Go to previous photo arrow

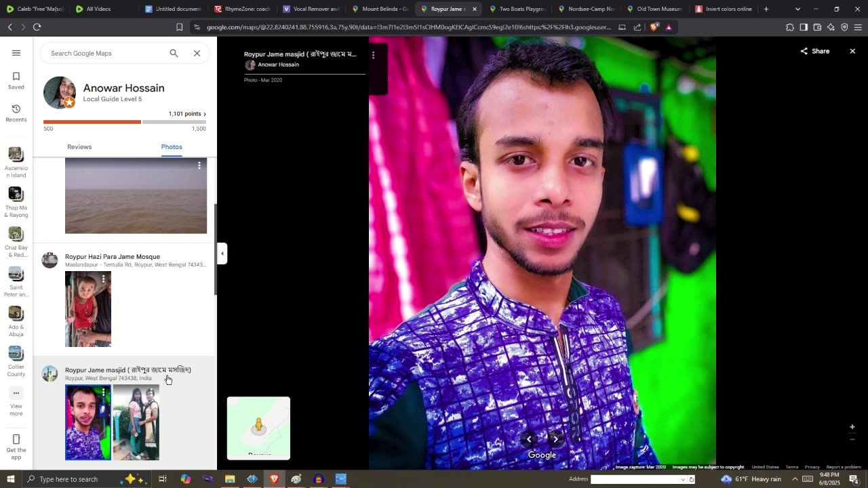pyautogui.click(x=529, y=439)
